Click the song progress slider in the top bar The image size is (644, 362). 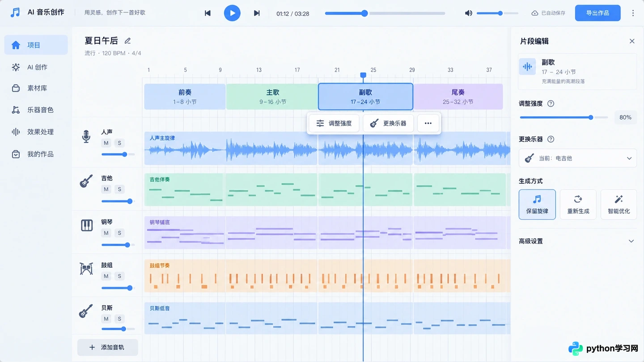pos(385,13)
